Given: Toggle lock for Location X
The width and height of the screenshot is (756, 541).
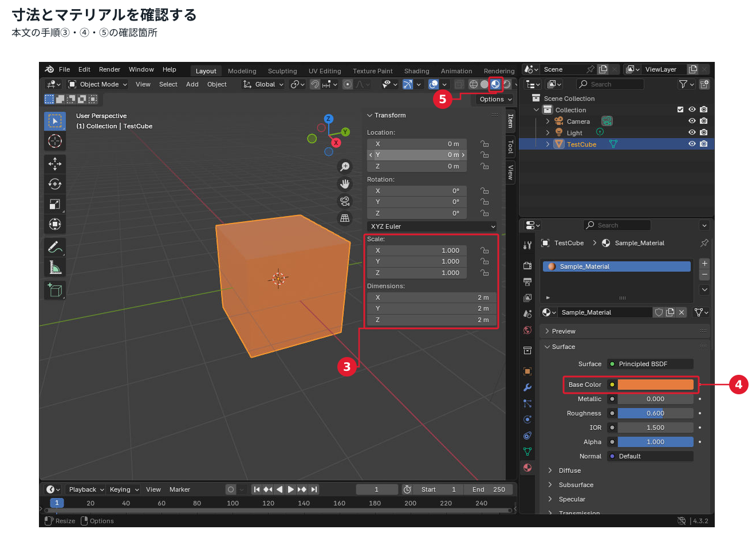Looking at the screenshot, I should (x=485, y=144).
